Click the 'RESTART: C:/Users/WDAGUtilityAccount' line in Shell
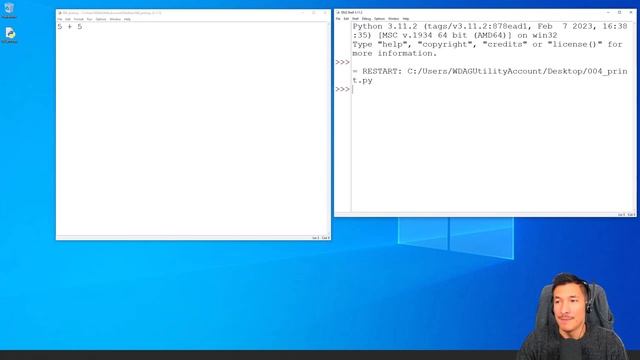 pos(490,71)
